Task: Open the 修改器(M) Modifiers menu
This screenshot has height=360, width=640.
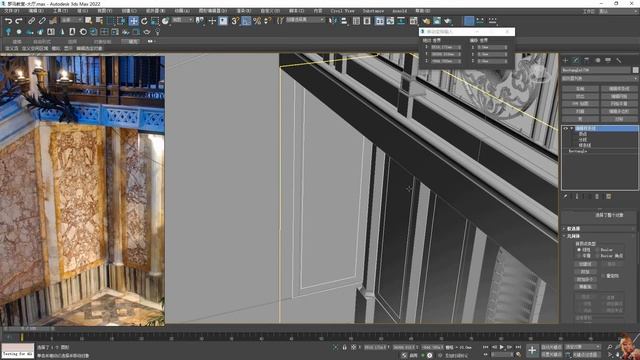Action: point(156,11)
